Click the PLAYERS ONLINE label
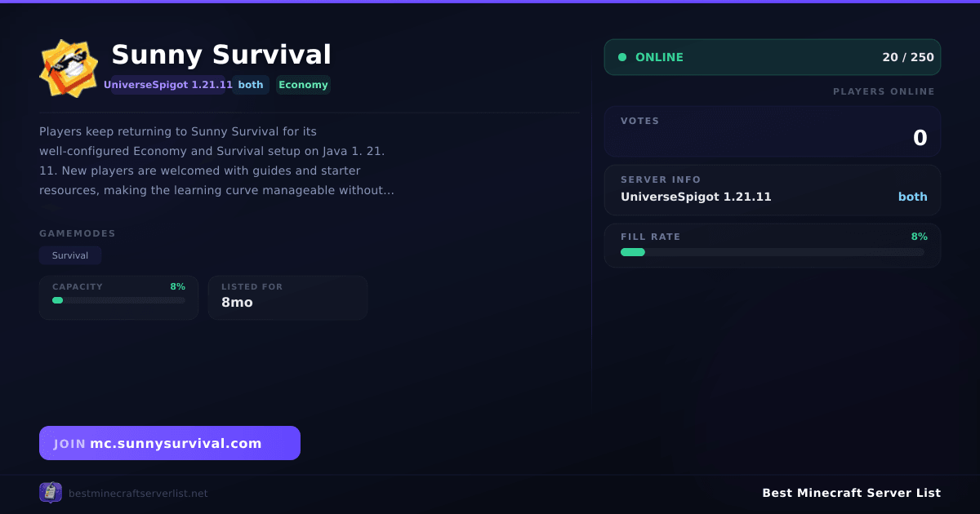 884,91
